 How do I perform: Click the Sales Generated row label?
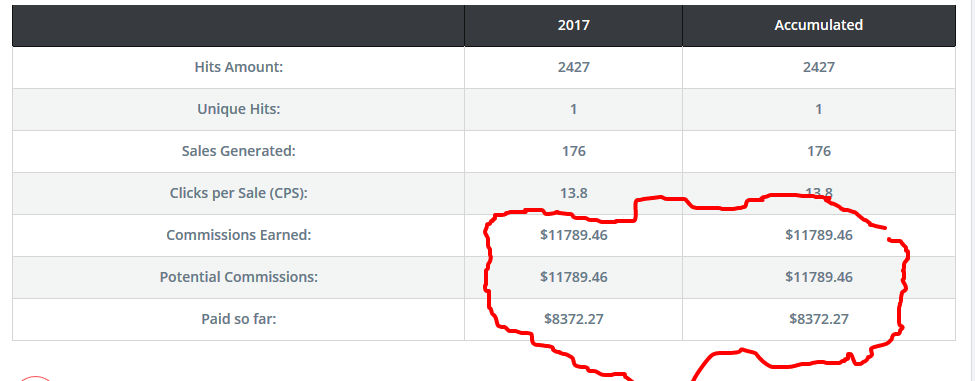(x=239, y=151)
